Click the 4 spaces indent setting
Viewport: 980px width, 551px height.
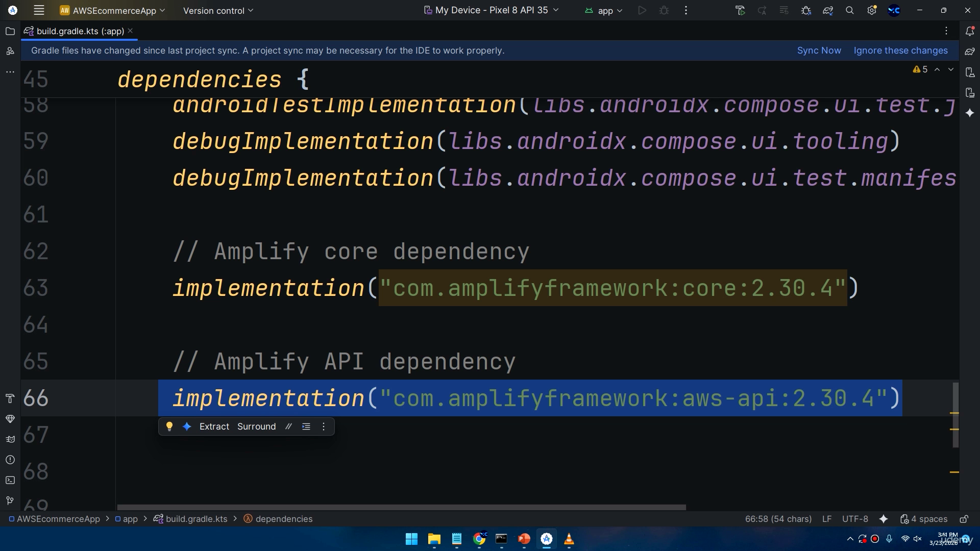click(x=924, y=519)
